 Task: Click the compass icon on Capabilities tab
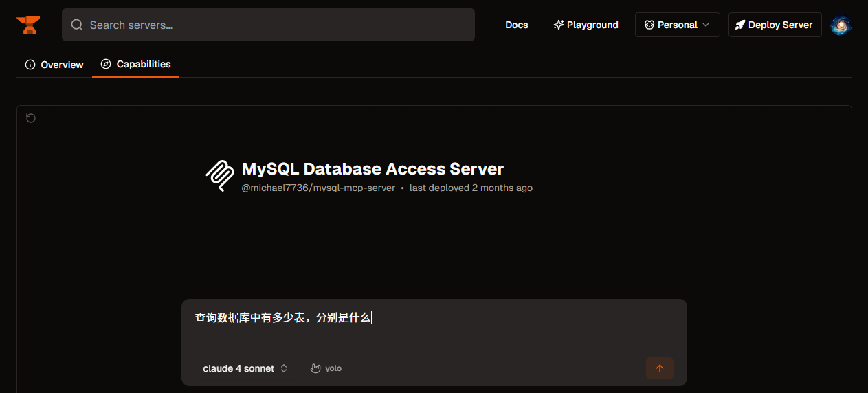pyautogui.click(x=106, y=64)
